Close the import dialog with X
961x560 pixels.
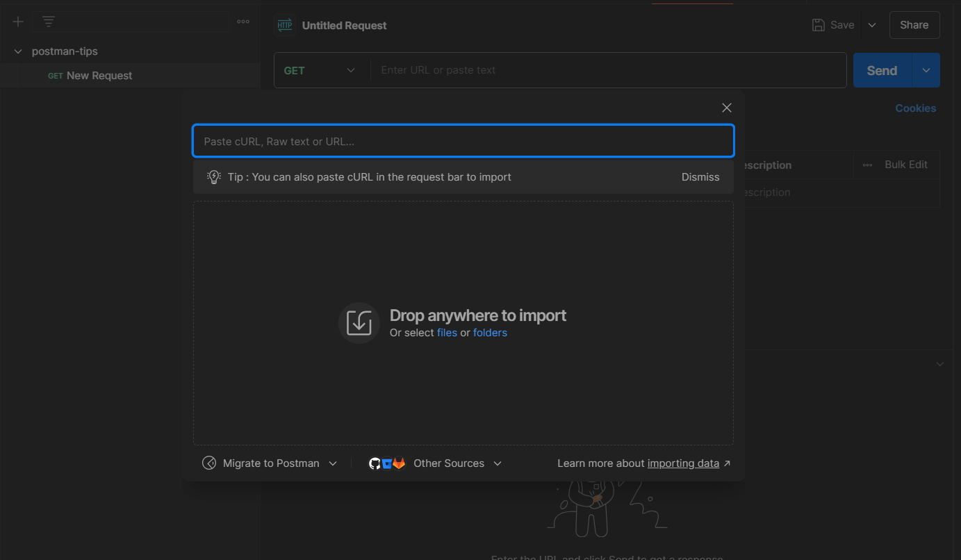tap(727, 108)
